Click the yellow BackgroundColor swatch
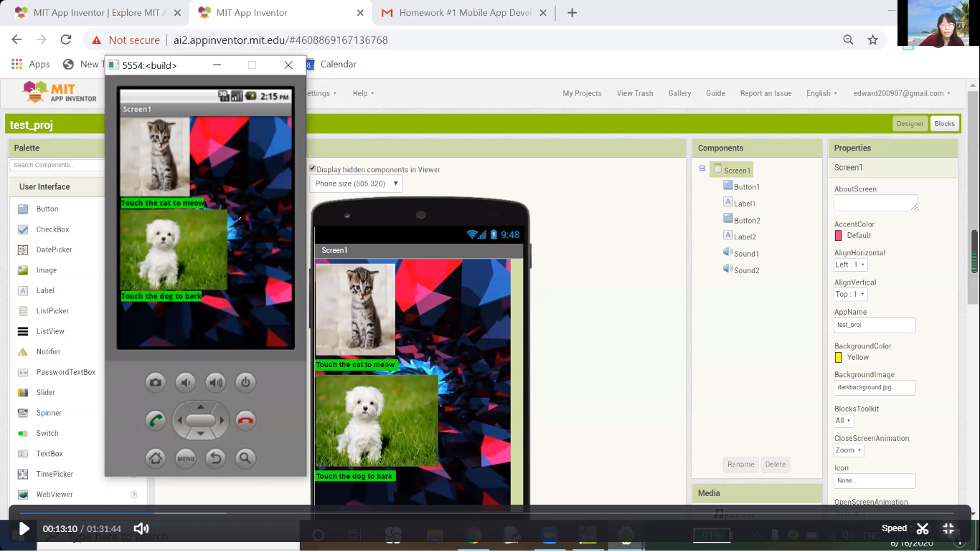Viewport: 980px width, 552px height. tap(838, 357)
